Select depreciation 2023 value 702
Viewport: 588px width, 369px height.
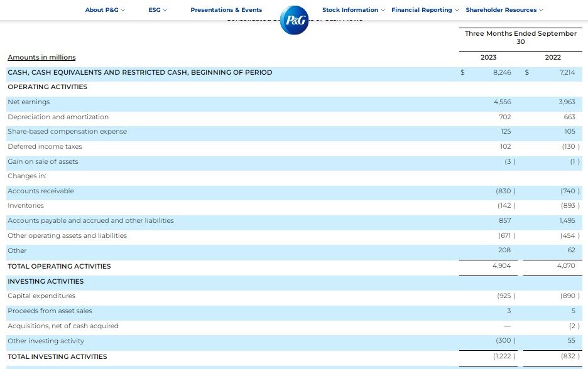[504, 117]
